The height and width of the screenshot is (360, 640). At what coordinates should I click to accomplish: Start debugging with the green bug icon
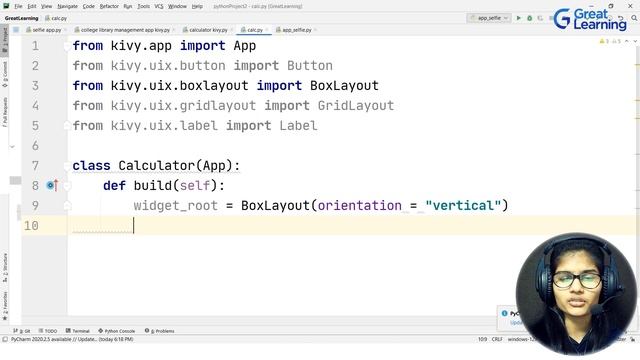pos(529,18)
